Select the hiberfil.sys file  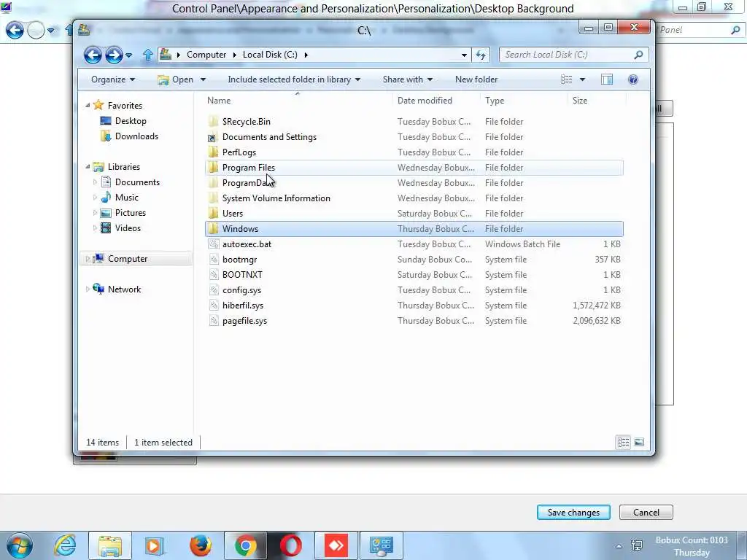(414, 306)
